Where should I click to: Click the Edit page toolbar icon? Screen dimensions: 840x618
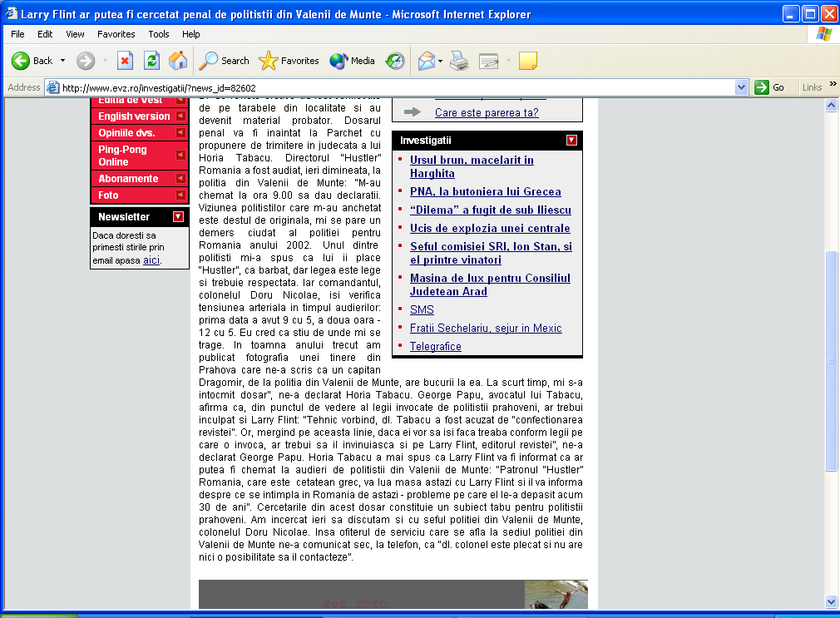(x=488, y=61)
